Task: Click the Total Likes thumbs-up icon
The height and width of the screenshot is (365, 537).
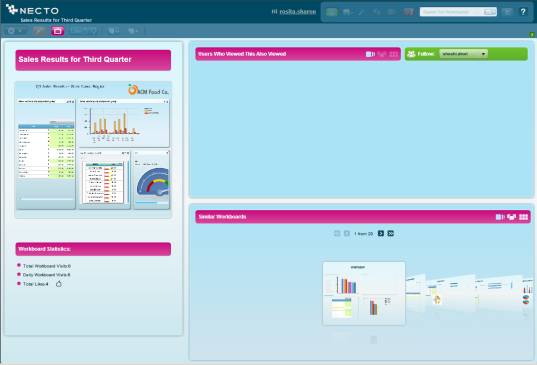Action: point(59,284)
